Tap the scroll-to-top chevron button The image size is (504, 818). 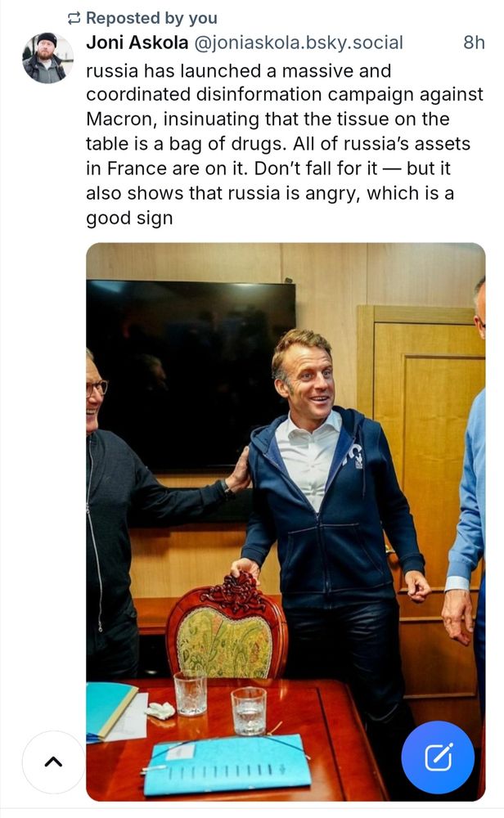53,762
